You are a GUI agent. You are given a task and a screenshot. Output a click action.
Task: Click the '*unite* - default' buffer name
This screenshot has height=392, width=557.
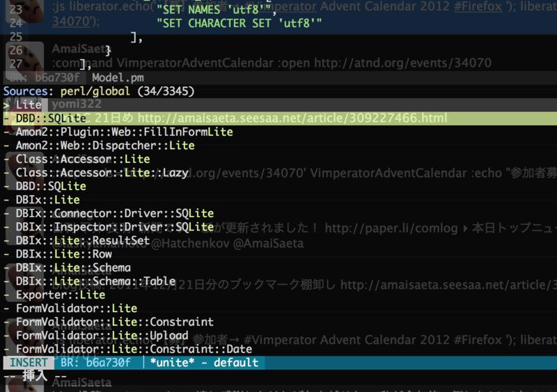[x=204, y=363]
